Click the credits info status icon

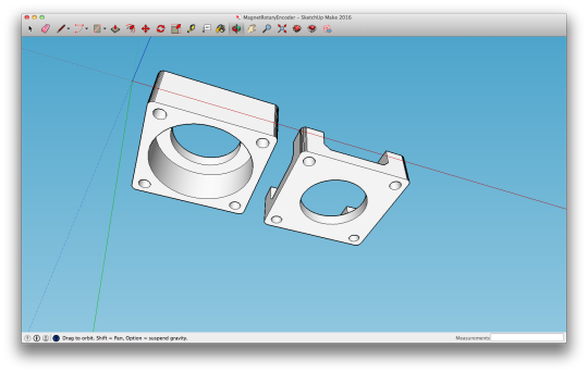[x=37, y=338]
